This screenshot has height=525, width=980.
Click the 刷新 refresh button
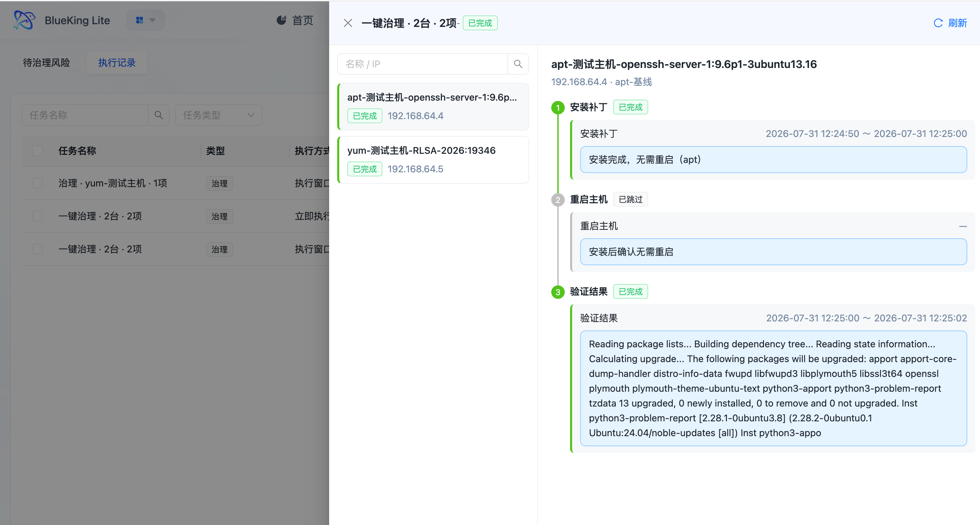click(950, 23)
